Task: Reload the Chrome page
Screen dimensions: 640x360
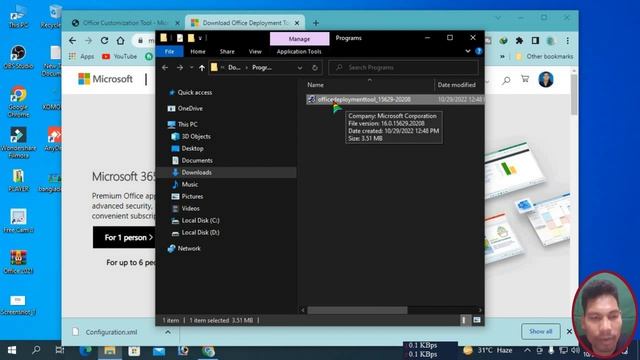Action: click(x=104, y=40)
